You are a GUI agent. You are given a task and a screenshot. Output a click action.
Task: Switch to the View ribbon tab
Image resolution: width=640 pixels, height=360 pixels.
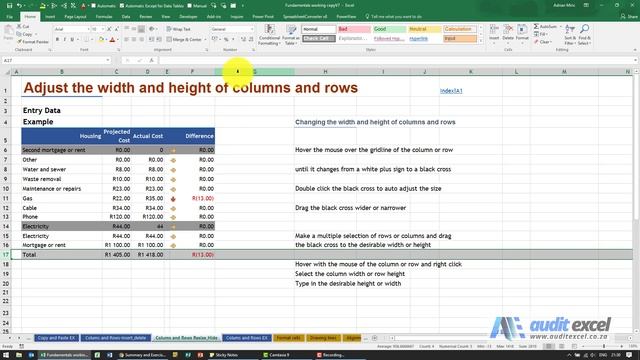pos(165,17)
